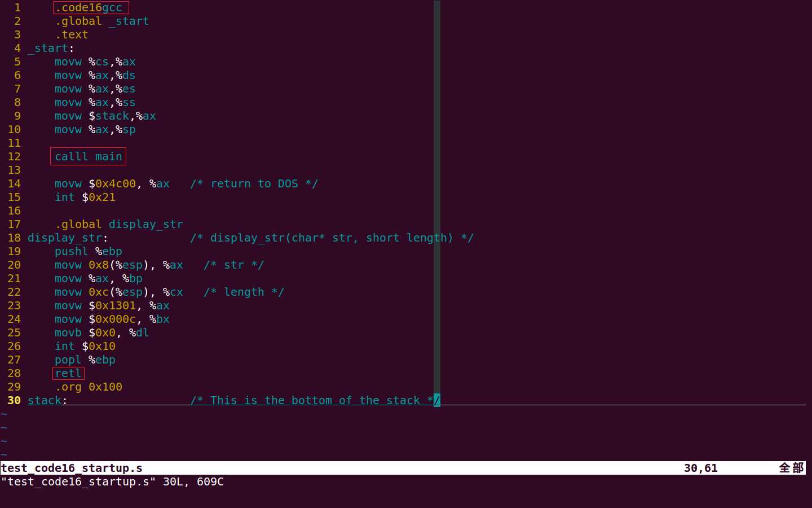Click 'movw 0xc(%esp), %cx' instruction
This screenshot has width=812, height=508.
click(119, 292)
